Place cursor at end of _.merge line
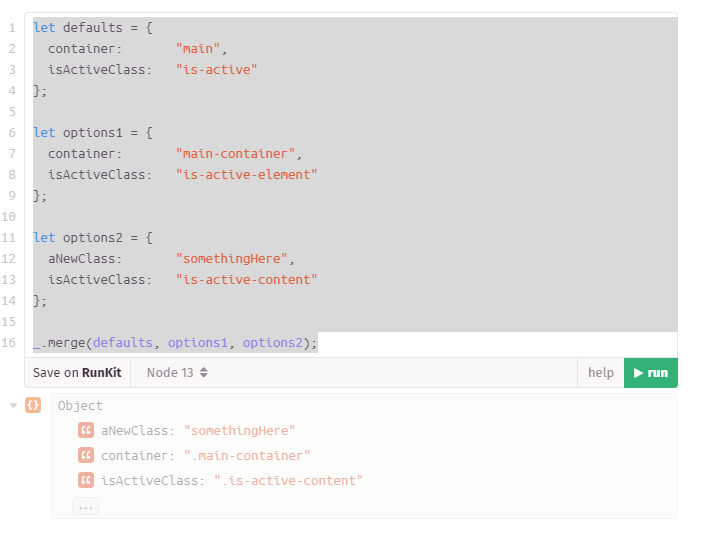Viewport: 707px width, 533px height. [x=318, y=343]
